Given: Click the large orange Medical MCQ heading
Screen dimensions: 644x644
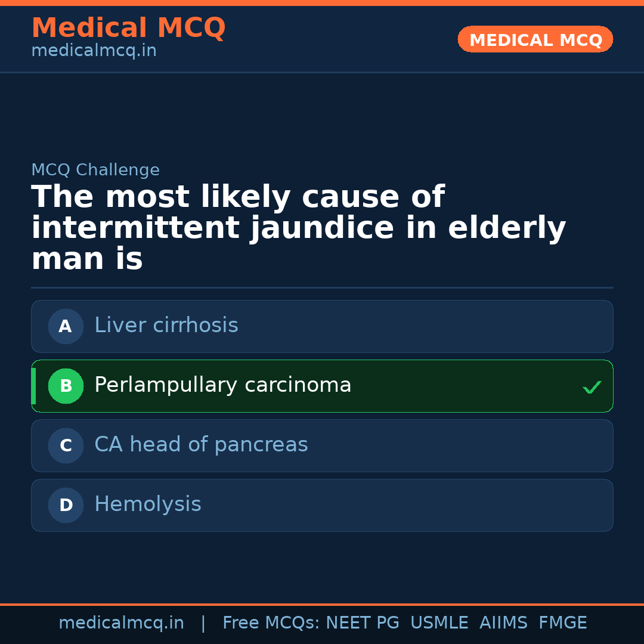Looking at the screenshot, I should 128,28.
